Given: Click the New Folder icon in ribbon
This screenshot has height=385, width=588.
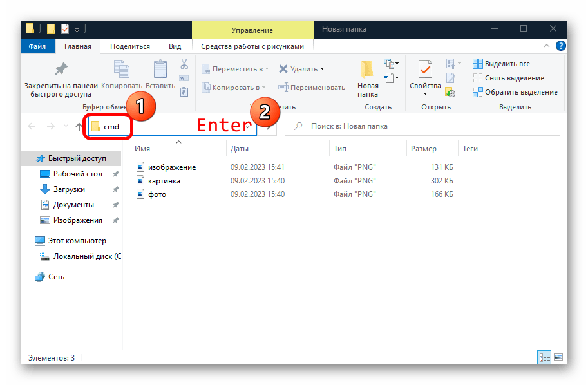Looking at the screenshot, I should [x=368, y=70].
